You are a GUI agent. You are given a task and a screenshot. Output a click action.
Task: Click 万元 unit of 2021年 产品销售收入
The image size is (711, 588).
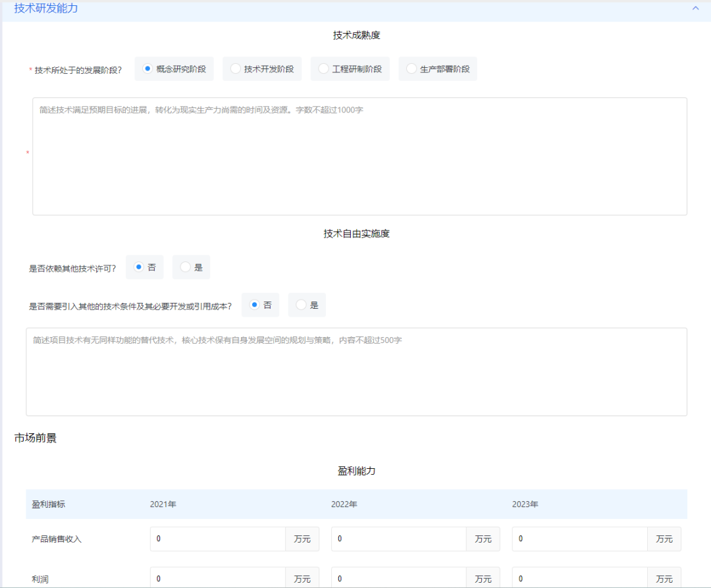pos(302,539)
